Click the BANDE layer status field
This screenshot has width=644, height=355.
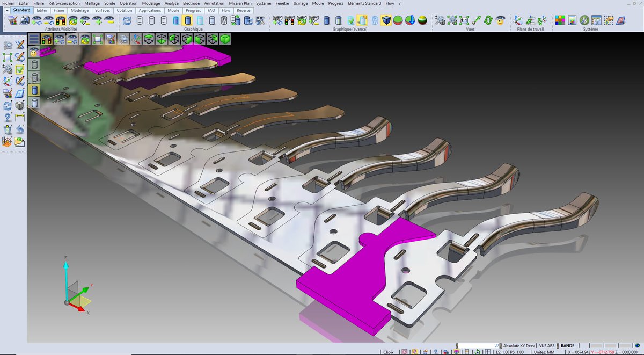(x=568, y=345)
